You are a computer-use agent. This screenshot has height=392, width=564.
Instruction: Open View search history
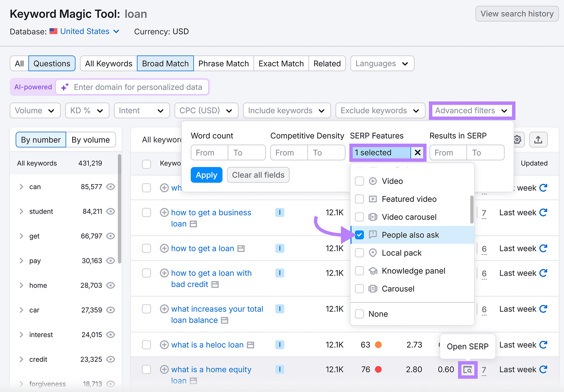[517, 14]
